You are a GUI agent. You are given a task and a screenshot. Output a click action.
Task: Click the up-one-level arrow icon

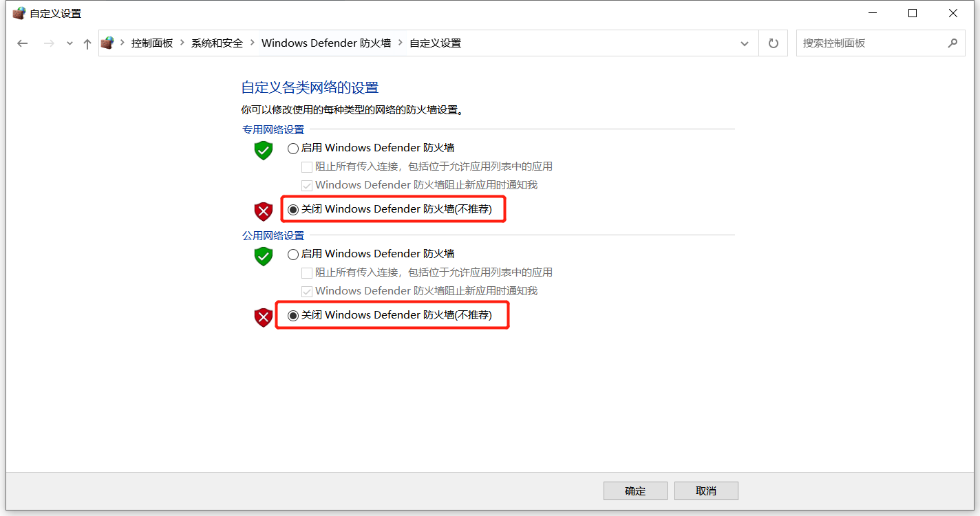coord(87,43)
